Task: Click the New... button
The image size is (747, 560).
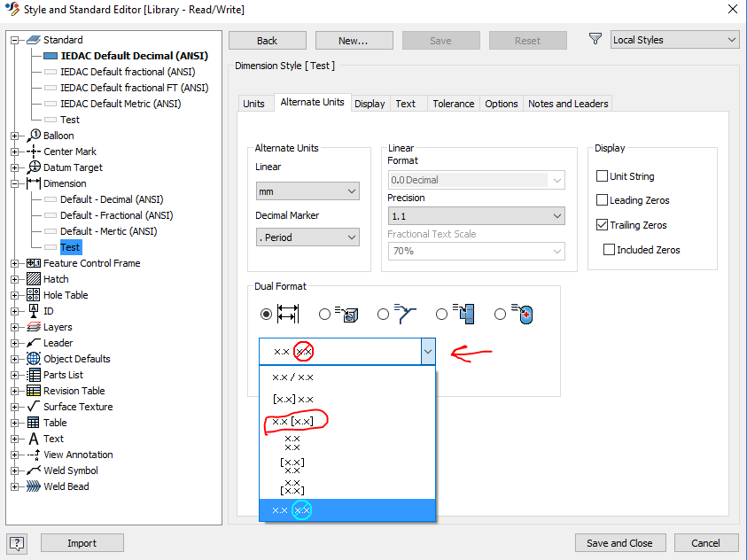Action: point(354,41)
